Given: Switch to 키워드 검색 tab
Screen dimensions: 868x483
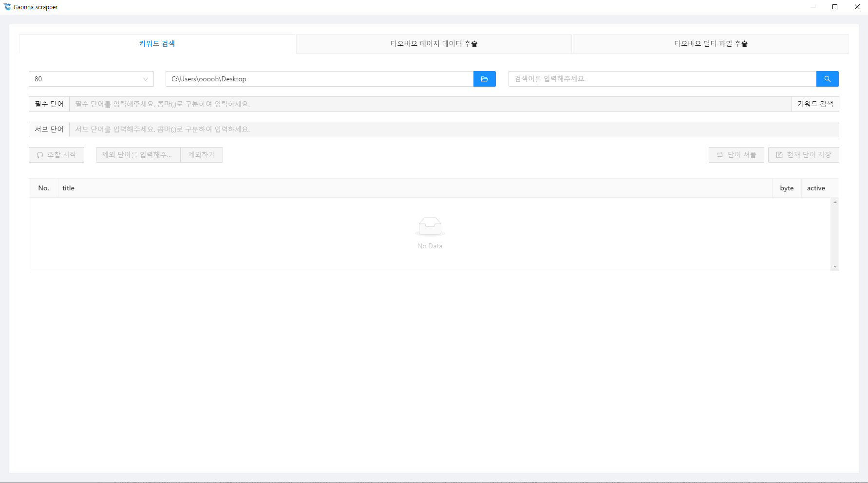Looking at the screenshot, I should point(157,43).
